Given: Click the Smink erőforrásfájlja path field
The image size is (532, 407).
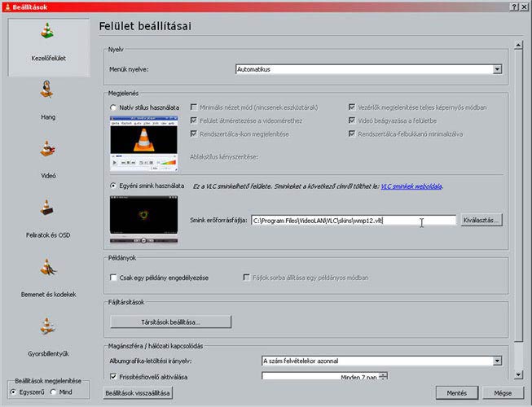Looking at the screenshot, I should (354, 221).
